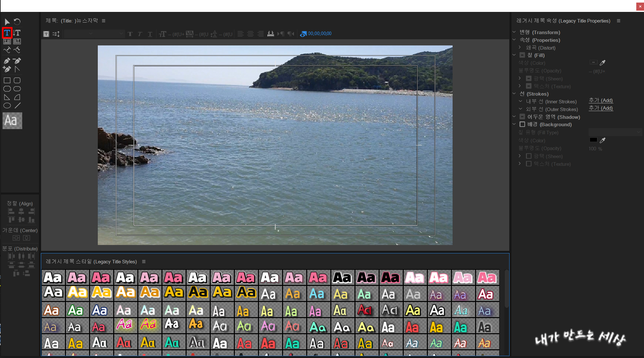The height and width of the screenshot is (358, 644).
Task: Select the Add Anchor Point tool
Action: tap(7, 69)
